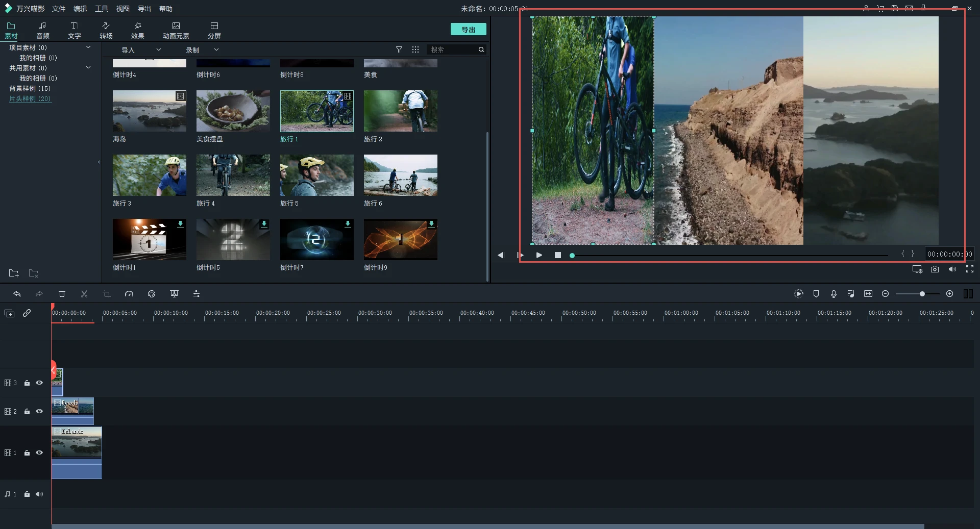Select the scissors split tool

(x=84, y=294)
